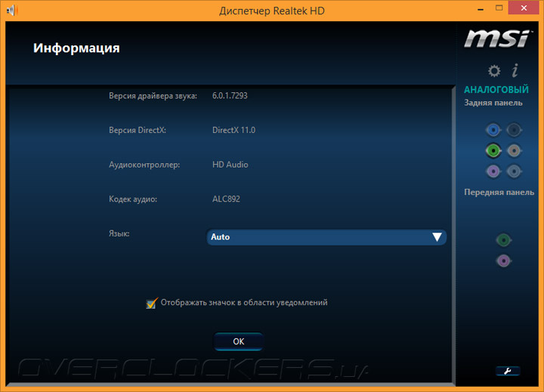This screenshot has width=544, height=392.
Task: Open connector settings wrench button
Action: [x=508, y=371]
